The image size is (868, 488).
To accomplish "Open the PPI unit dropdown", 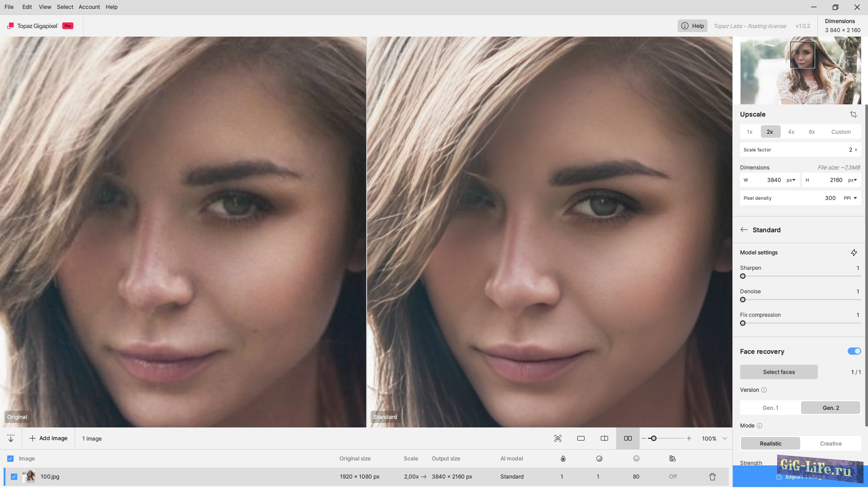I will (850, 198).
